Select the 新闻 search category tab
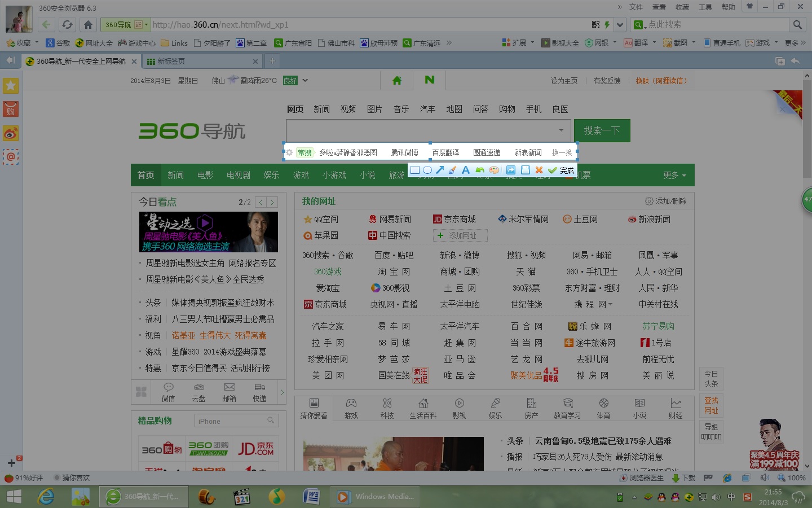The width and height of the screenshot is (812, 508). [x=321, y=109]
